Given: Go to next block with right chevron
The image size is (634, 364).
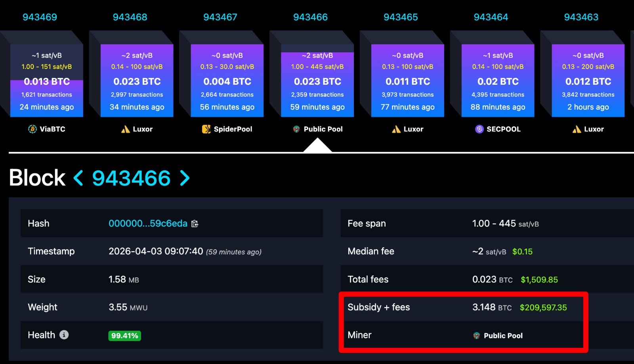Looking at the screenshot, I should pyautogui.click(x=185, y=178).
